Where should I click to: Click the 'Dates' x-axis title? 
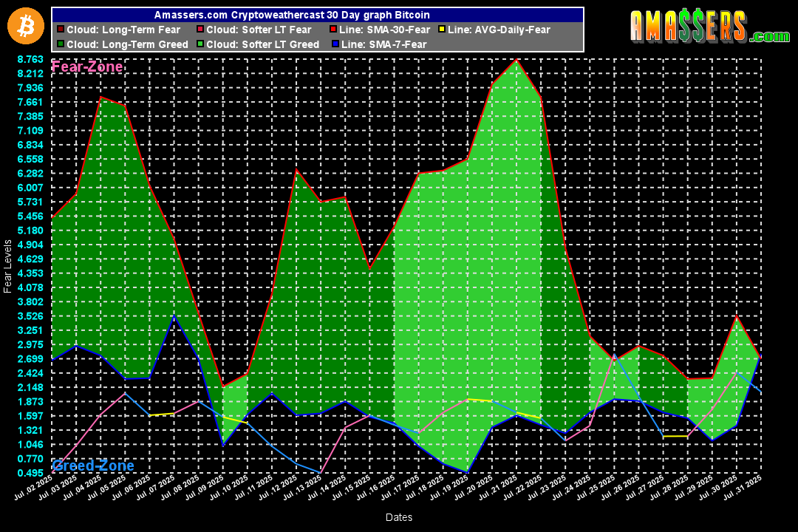[x=399, y=517]
